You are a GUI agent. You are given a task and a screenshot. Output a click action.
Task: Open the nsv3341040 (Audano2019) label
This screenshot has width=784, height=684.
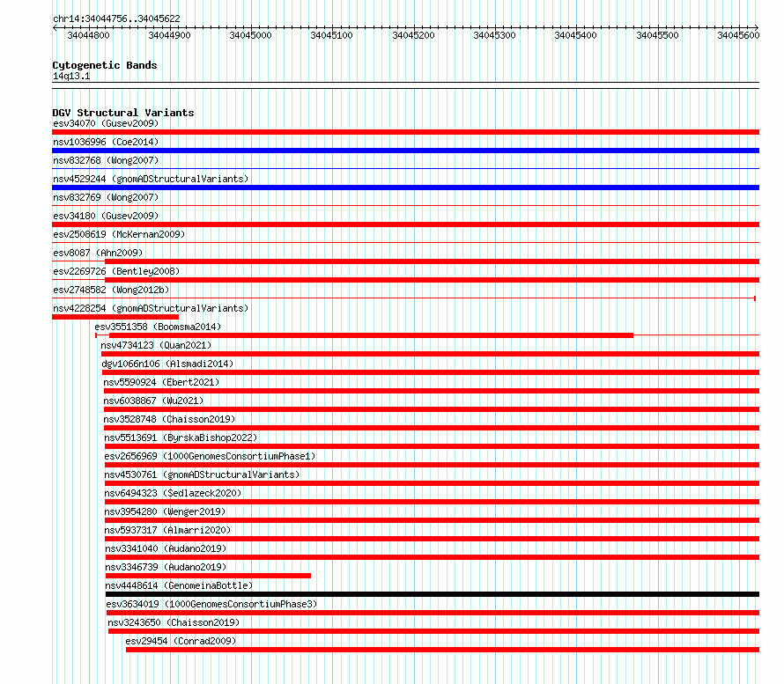(x=166, y=548)
